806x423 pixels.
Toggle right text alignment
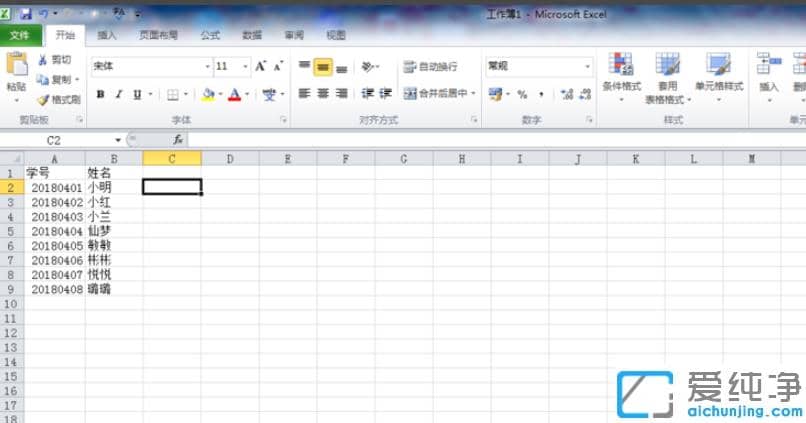[342, 94]
